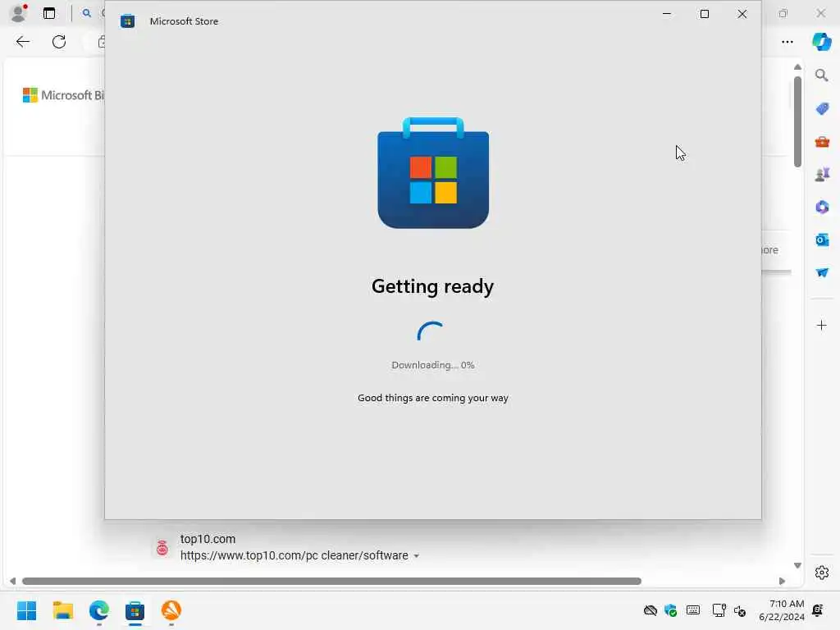The width and height of the screenshot is (840, 630).
Task: Open the network status tray icon
Action: (719, 610)
